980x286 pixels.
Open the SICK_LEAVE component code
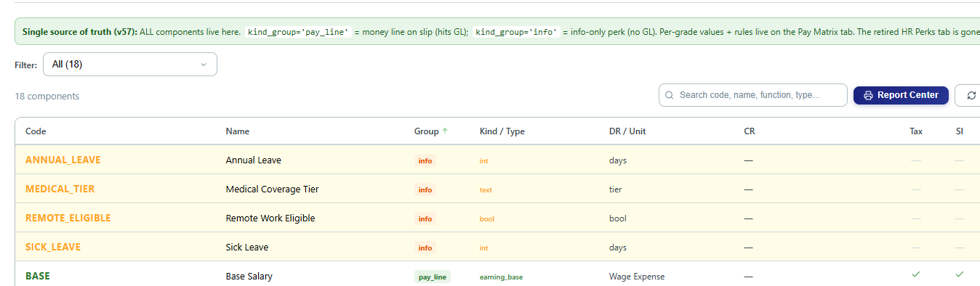[53, 247]
